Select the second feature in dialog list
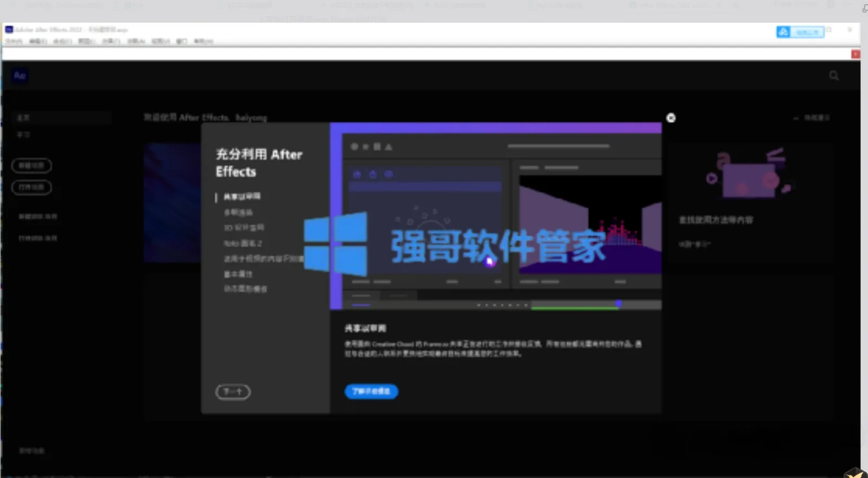 coord(238,212)
